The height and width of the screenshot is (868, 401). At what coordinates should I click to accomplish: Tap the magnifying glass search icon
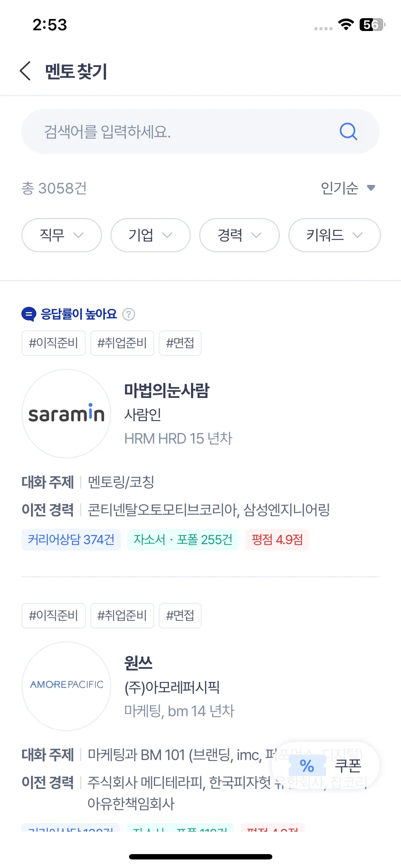click(348, 131)
